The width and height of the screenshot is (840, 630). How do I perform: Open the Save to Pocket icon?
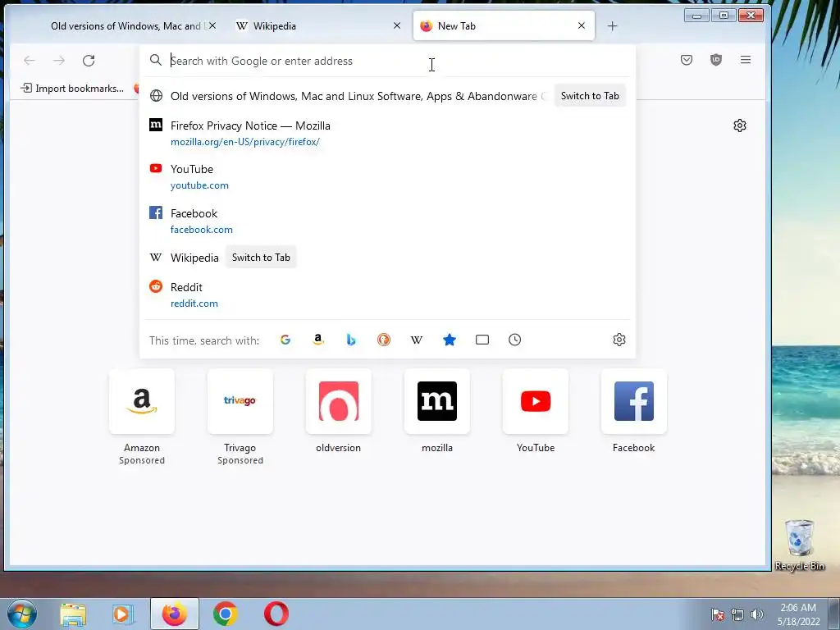(687, 60)
